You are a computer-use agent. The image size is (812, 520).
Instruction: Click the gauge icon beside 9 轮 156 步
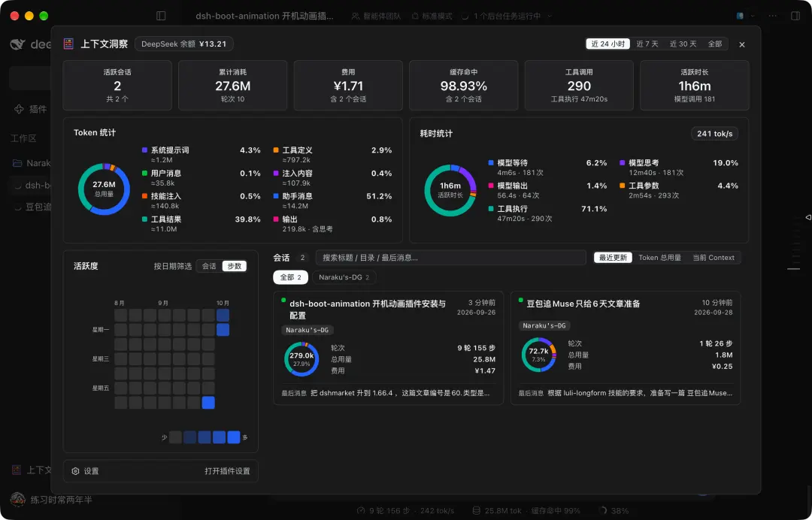pos(361,511)
